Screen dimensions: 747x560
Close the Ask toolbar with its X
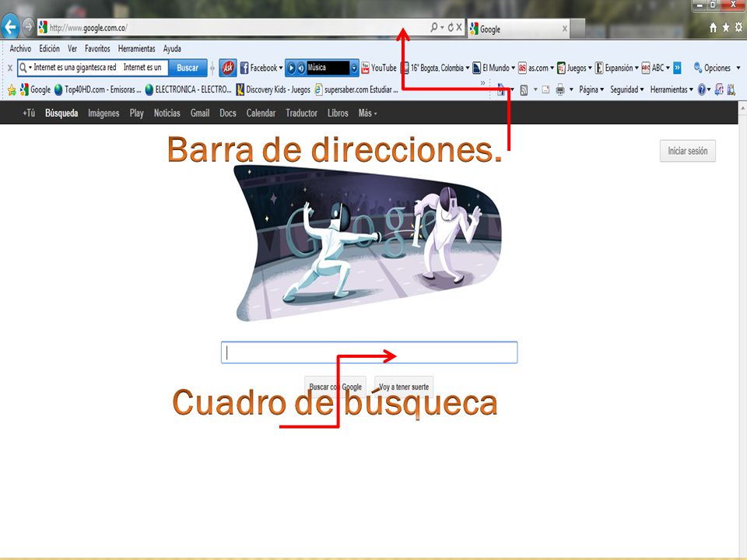(x=10, y=68)
